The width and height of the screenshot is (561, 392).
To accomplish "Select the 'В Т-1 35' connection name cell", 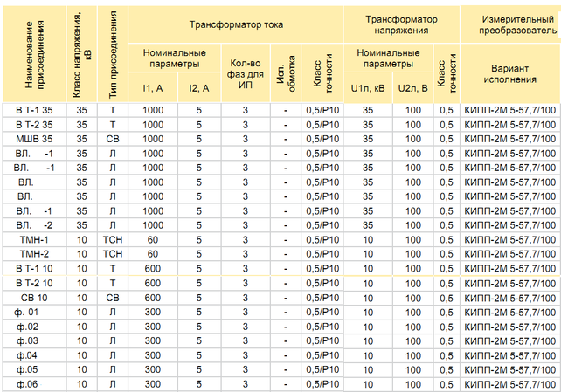I will click(x=34, y=110).
